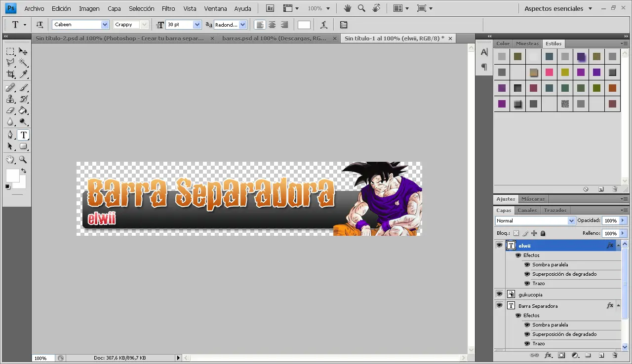Screen dimensions: 632x364
Task: Add a layer mask
Action: coord(561,355)
